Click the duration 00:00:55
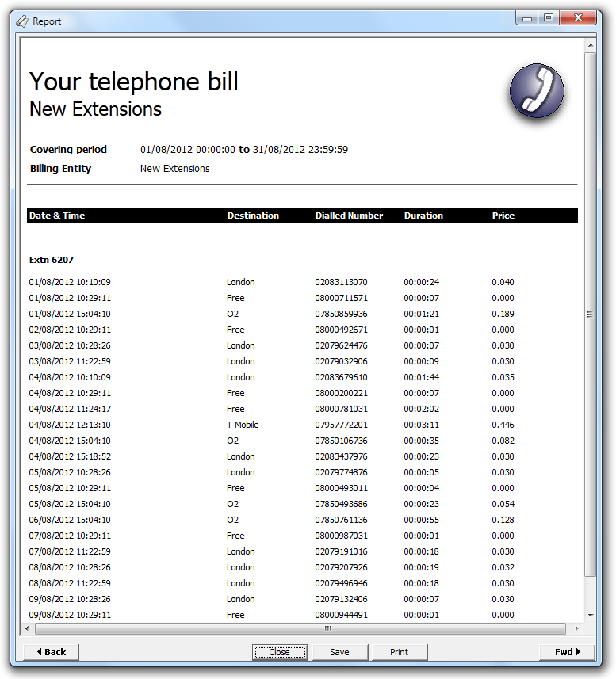The image size is (616, 679). click(x=421, y=520)
